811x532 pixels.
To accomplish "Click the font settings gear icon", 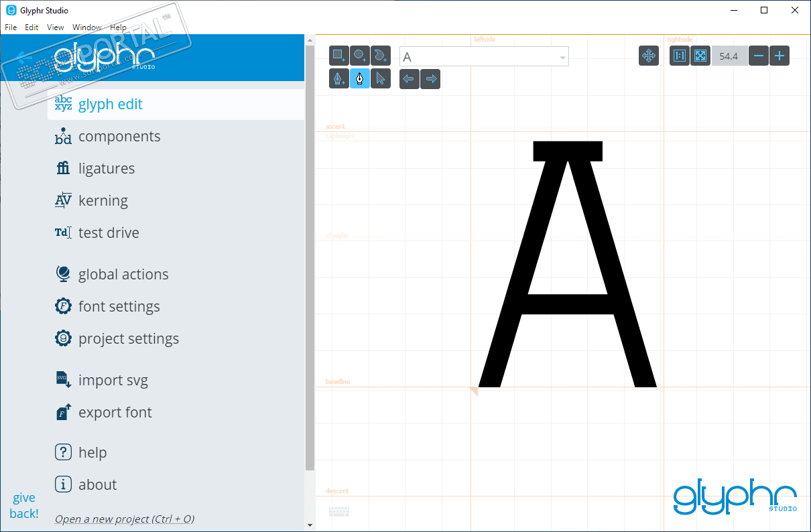I will coord(63,306).
